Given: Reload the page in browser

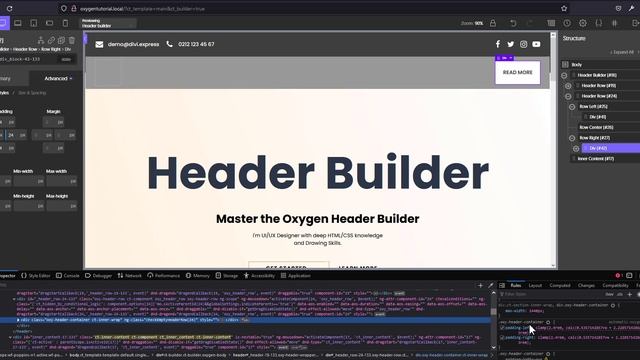Looking at the screenshot, I should tap(9, 8).
